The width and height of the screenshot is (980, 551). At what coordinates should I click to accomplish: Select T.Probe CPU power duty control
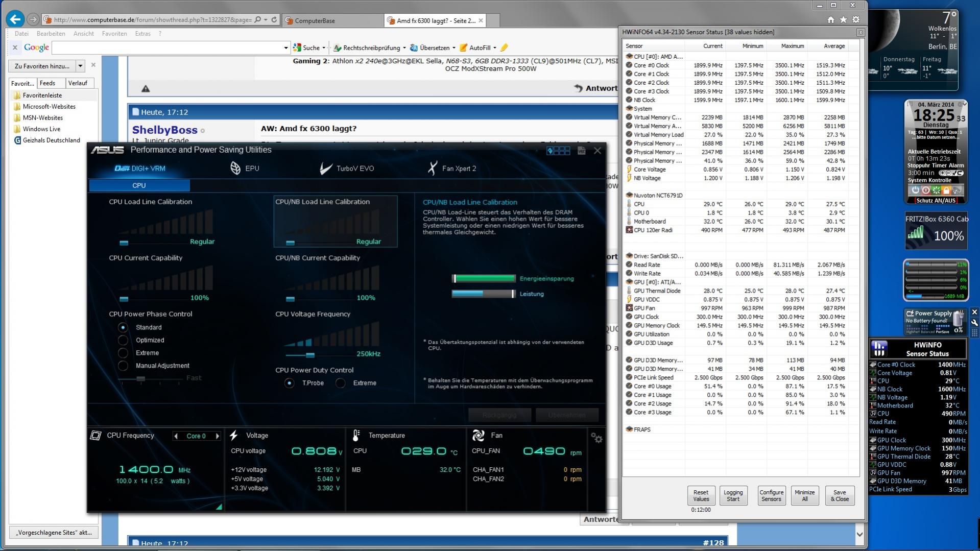[x=289, y=383]
